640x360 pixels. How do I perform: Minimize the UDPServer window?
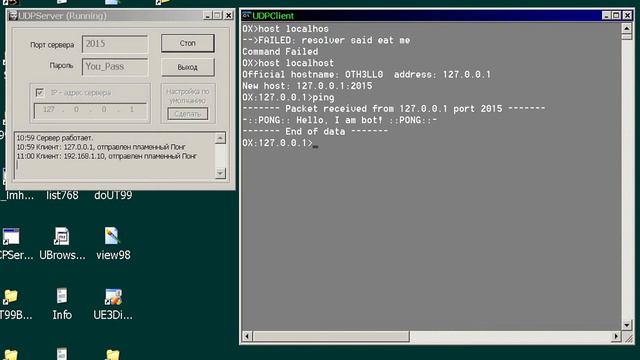click(207, 16)
